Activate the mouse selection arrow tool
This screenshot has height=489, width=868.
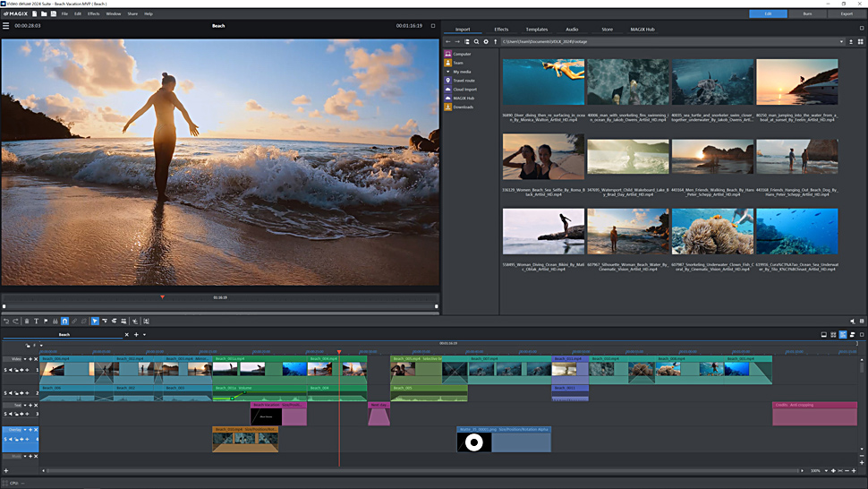pyautogui.click(x=95, y=321)
